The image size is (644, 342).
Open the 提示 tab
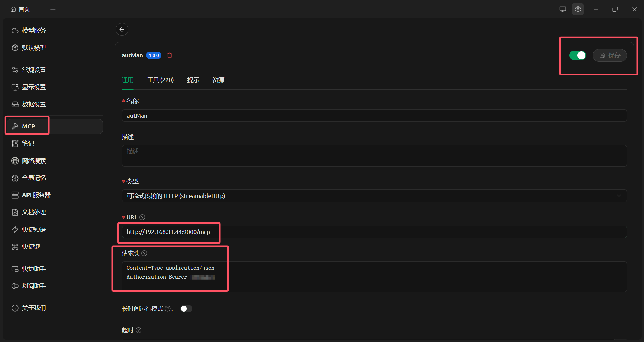tap(193, 80)
